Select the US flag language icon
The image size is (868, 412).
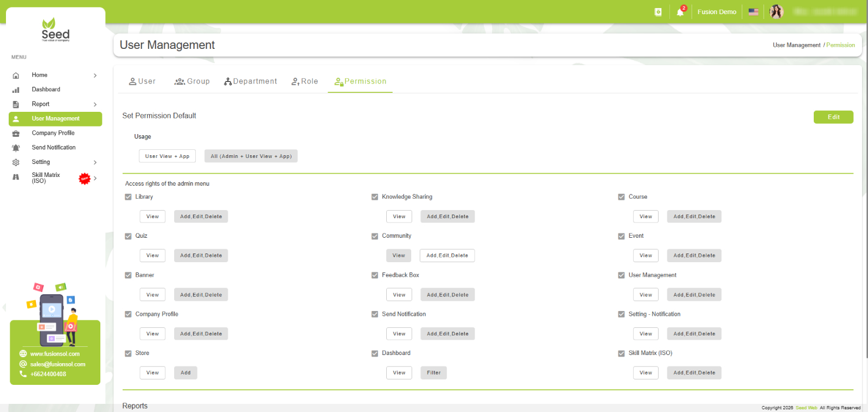click(754, 12)
